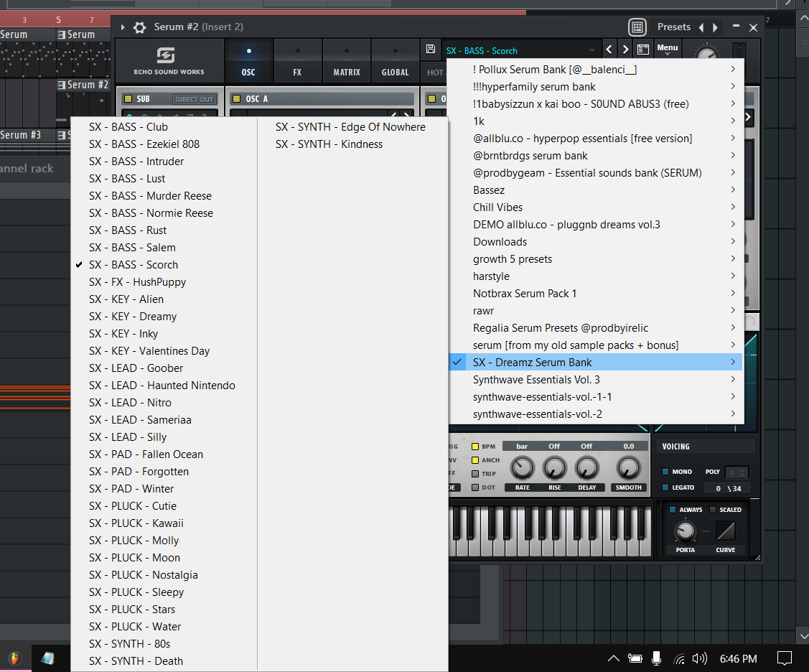Toggle the SUB oscillator on/off
This screenshot has height=672, width=809.
click(x=128, y=98)
